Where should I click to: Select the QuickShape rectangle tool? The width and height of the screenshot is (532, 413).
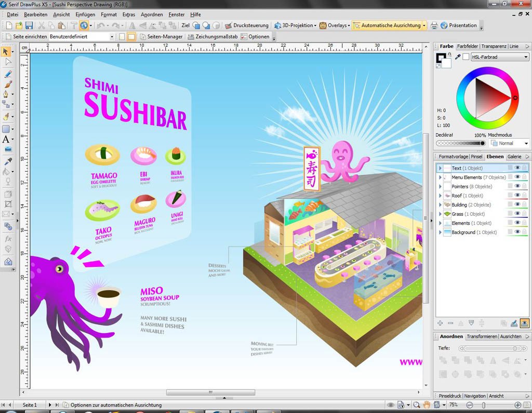(6, 129)
